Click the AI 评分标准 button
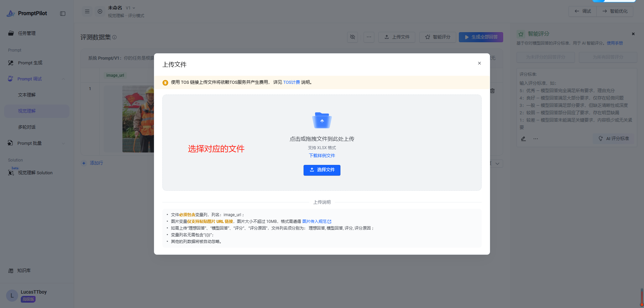This screenshot has height=308, width=644. point(614,139)
